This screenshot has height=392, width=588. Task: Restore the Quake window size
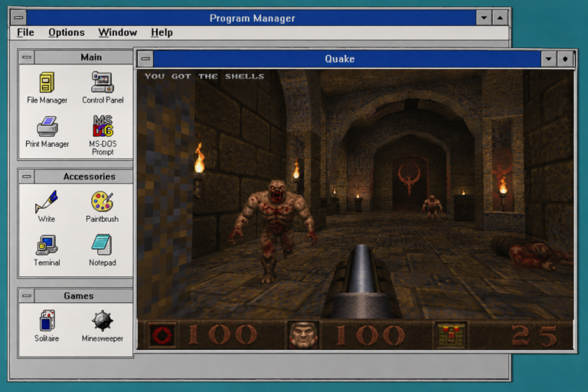pos(565,59)
